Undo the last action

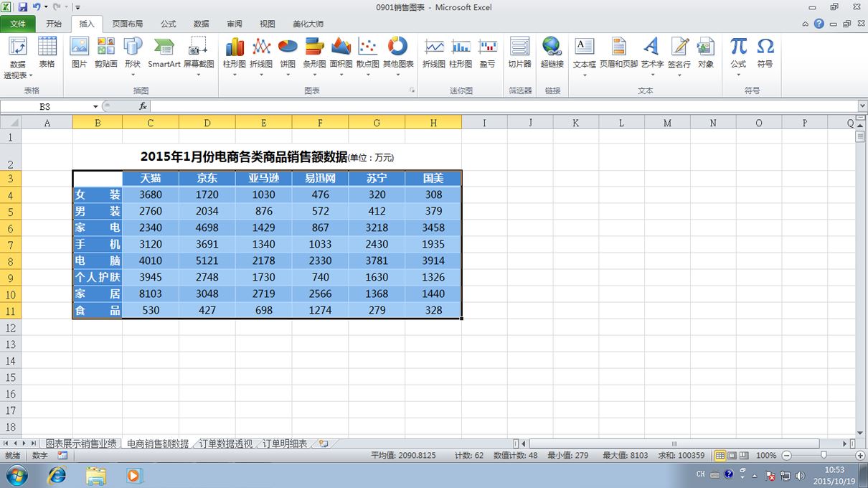(x=37, y=7)
